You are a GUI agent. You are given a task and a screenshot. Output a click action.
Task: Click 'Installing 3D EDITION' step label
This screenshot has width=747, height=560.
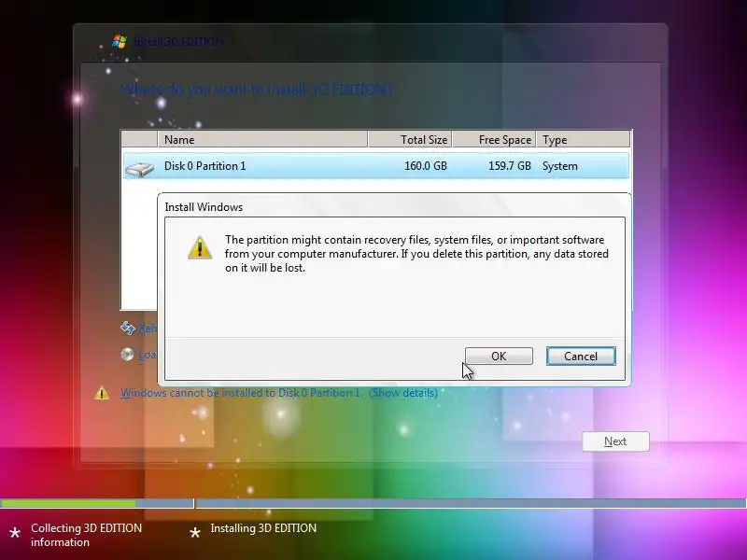click(263, 528)
